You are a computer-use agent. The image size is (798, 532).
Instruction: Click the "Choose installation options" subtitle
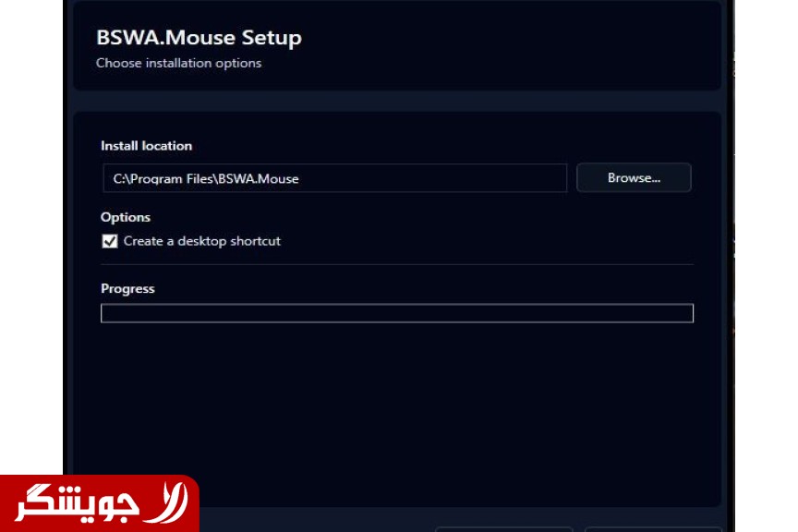coord(178,64)
